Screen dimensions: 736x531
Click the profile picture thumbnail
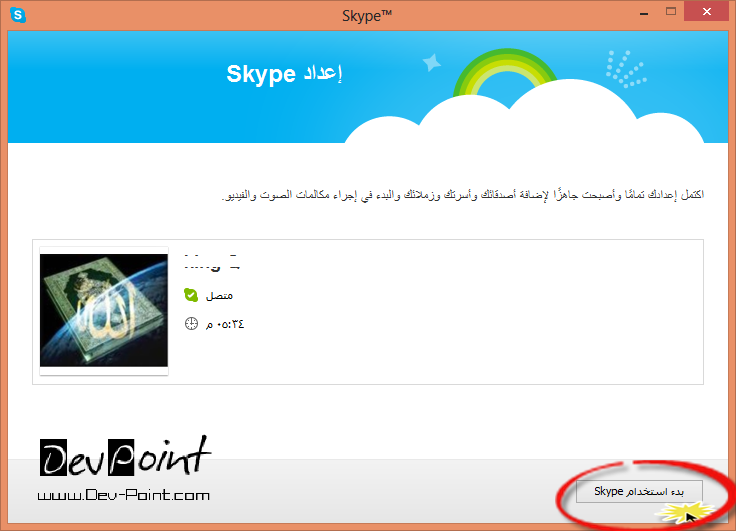click(x=104, y=310)
